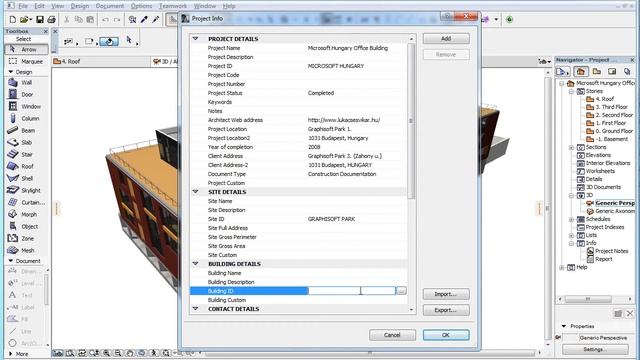
Task: Open Project Map view in Navigator
Action: [580, 72]
